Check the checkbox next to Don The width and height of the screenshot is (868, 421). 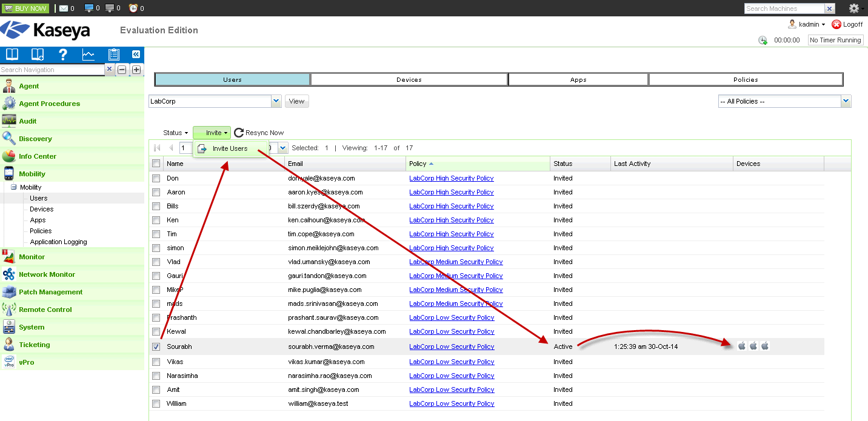[156, 179]
